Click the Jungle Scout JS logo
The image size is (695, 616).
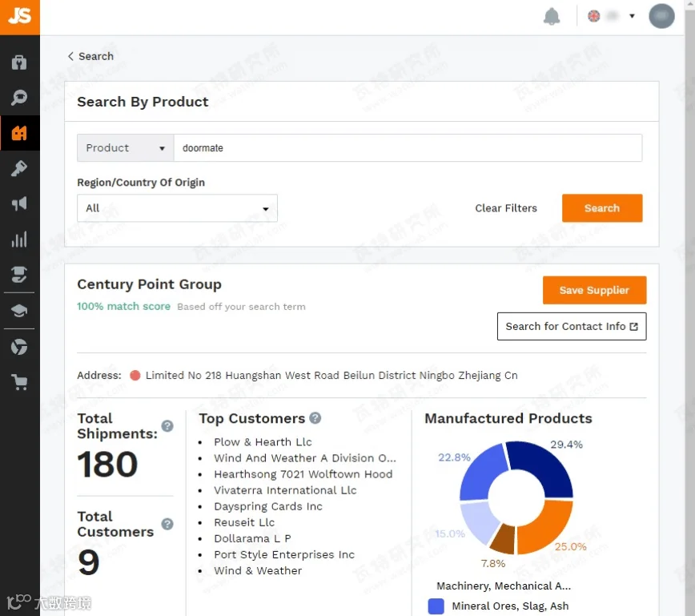[19, 17]
